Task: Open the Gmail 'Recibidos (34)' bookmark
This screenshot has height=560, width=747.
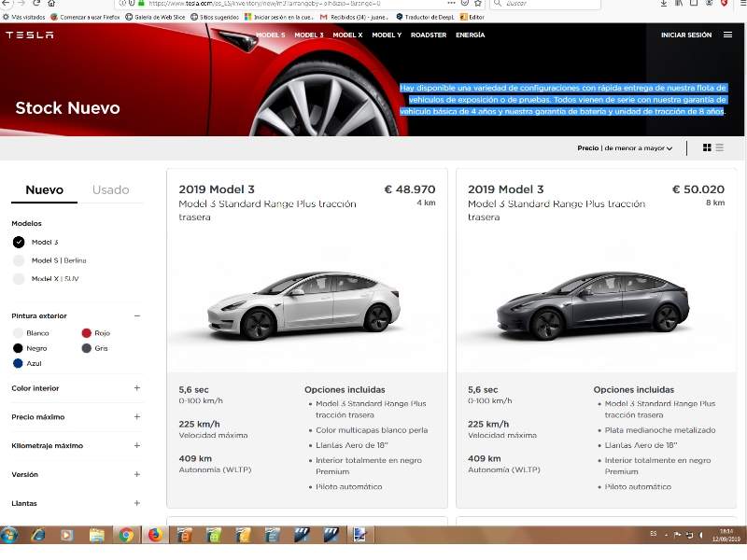Action: click(355, 17)
